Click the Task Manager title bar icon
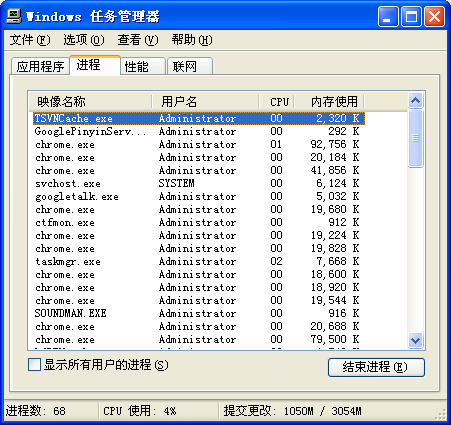The width and height of the screenshot is (451, 425). pyautogui.click(x=14, y=16)
